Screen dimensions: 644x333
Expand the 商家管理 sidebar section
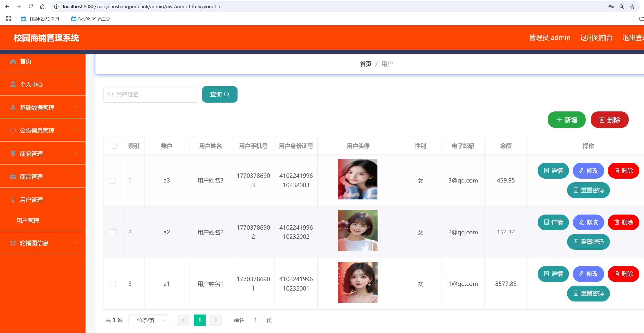click(x=76, y=153)
